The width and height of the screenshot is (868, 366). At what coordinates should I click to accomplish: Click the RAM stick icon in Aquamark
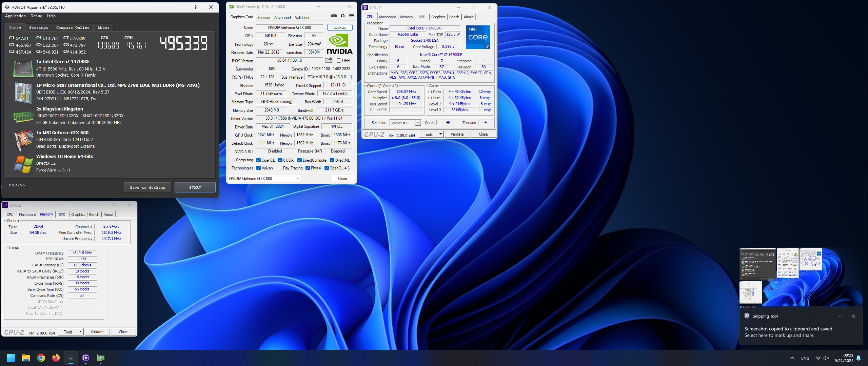[23, 117]
